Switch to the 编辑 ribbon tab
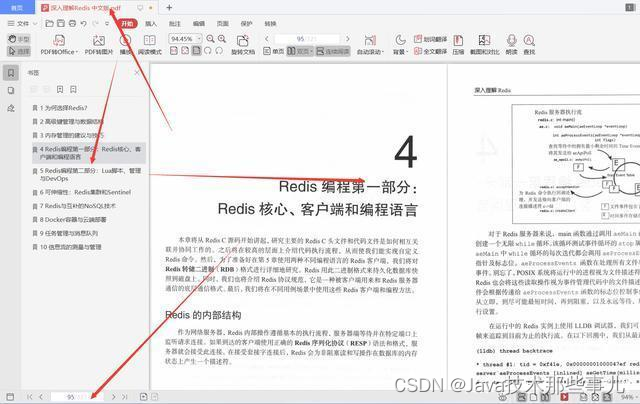Screen dimensions: 640x404 pyautogui.click(x=199, y=24)
